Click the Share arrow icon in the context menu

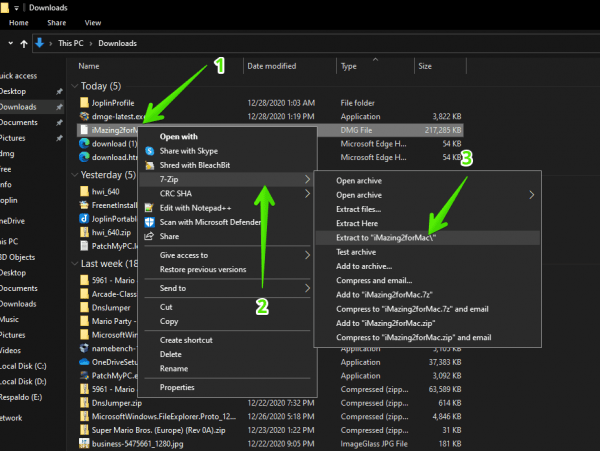149,236
